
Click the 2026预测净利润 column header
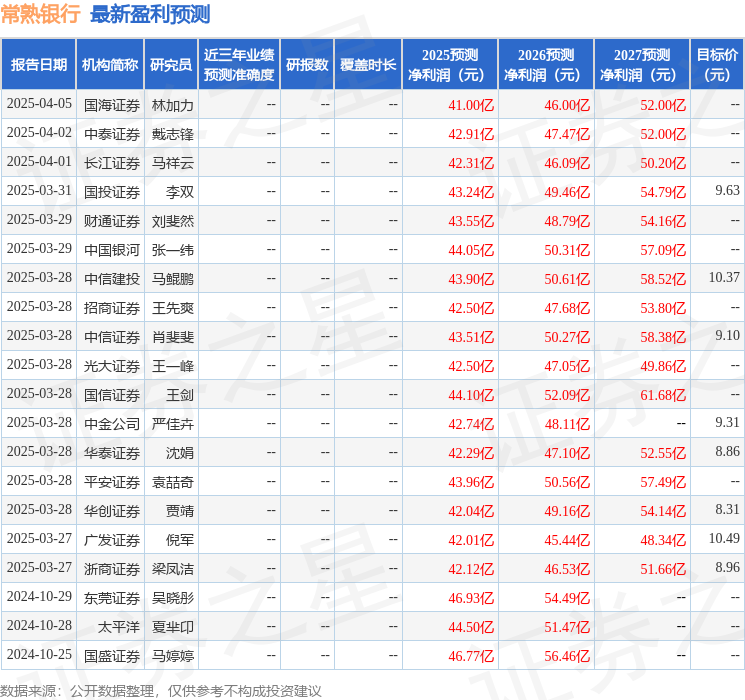tap(546, 65)
